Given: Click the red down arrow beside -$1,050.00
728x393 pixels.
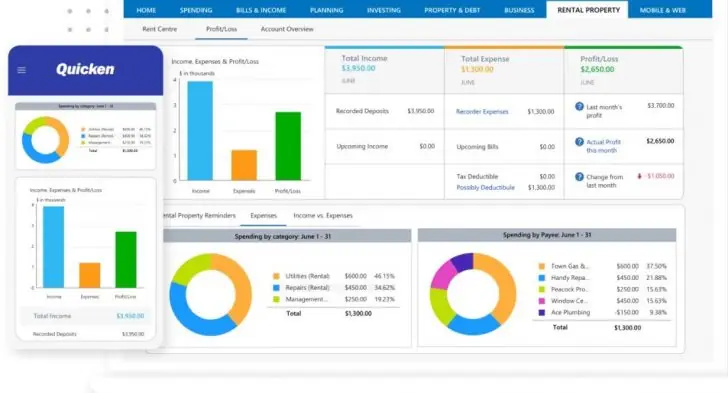Looking at the screenshot, I should 639,176.
